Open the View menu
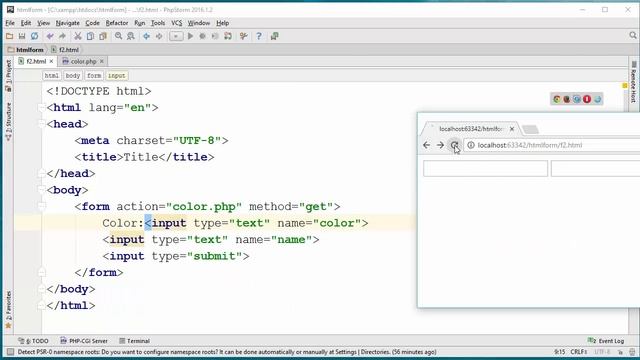Image resolution: width=640 pixels, height=360 pixels. coord(43,23)
